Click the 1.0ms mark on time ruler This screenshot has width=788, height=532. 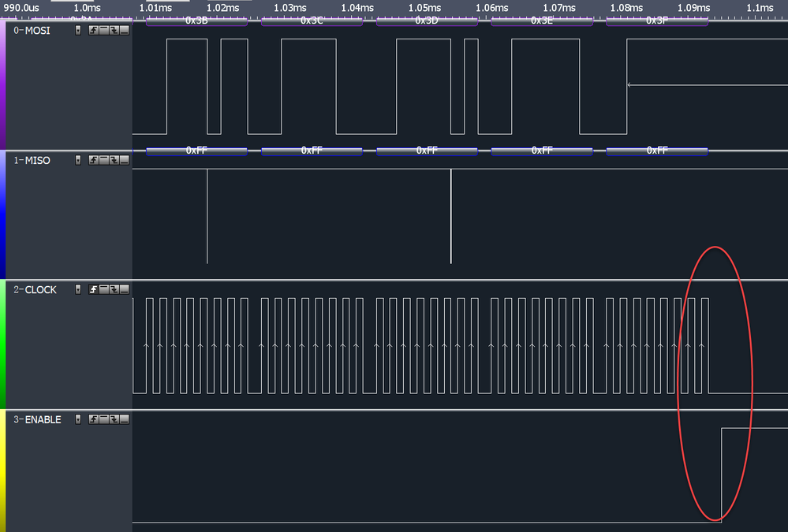pos(87,8)
